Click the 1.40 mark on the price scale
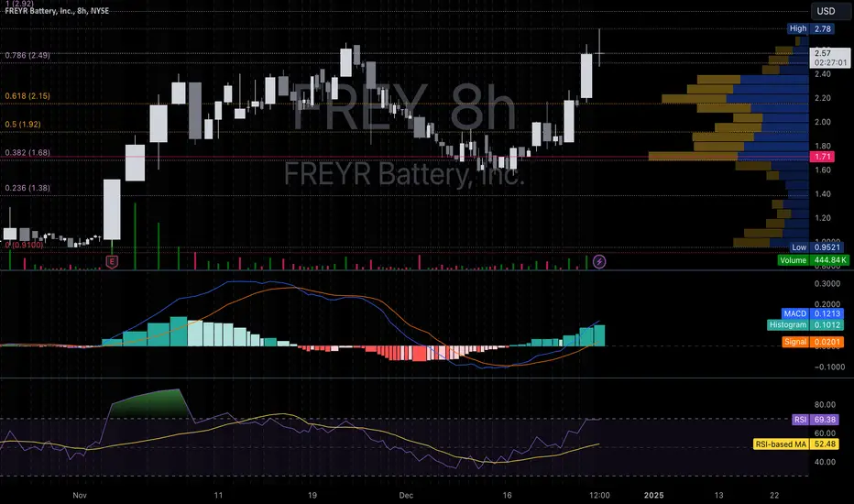854x504 pixels. [x=823, y=194]
